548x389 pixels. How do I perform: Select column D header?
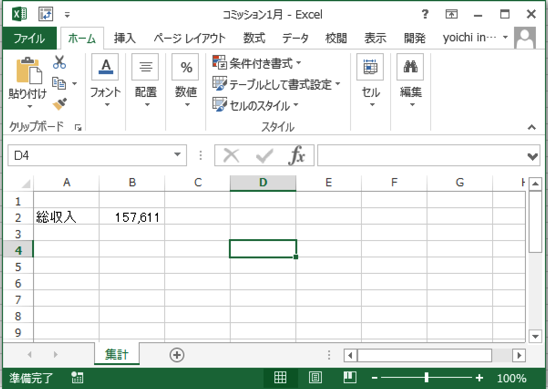[x=263, y=182]
